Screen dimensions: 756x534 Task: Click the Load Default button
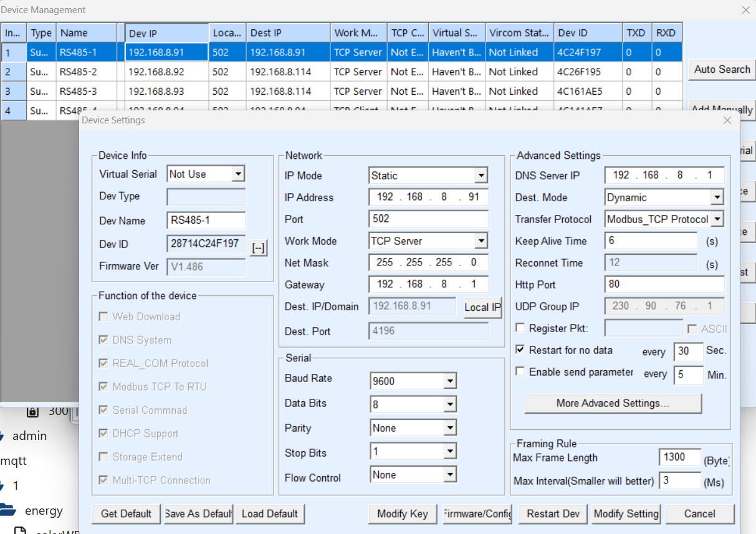pos(270,514)
